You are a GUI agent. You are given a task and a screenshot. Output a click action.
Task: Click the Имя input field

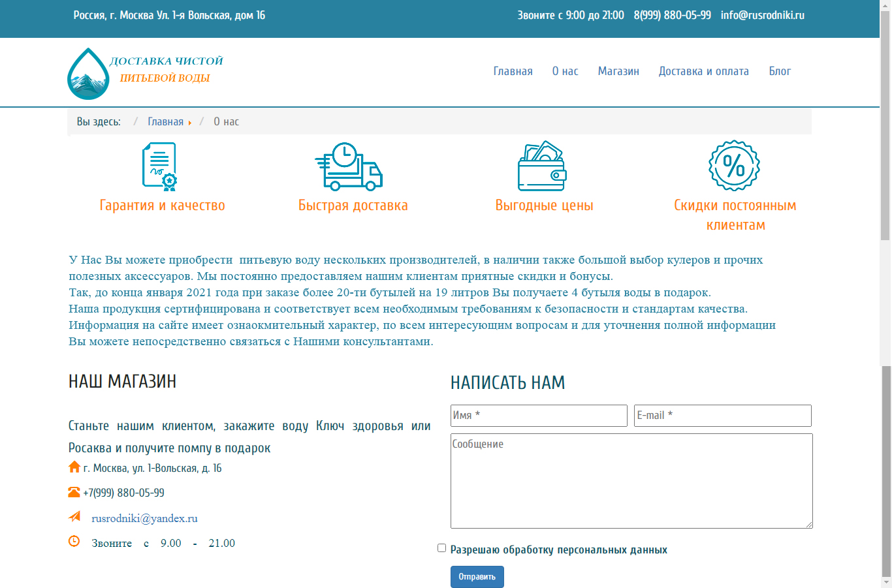[539, 416]
